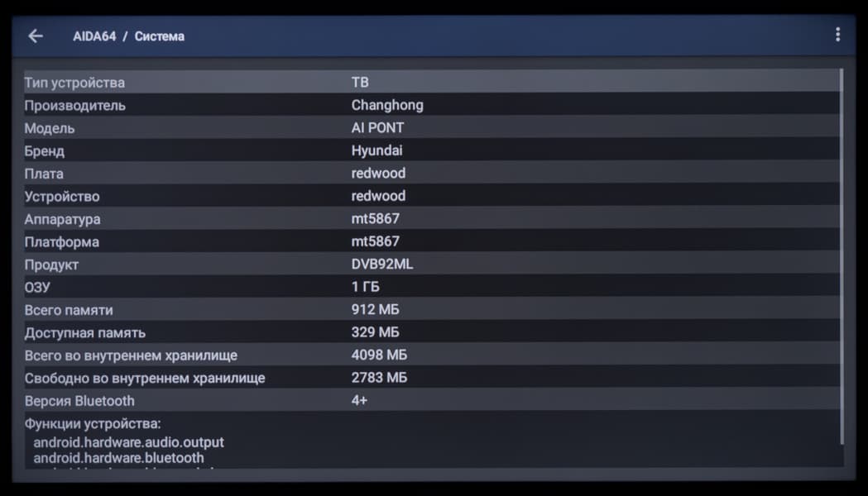Click the Версия Bluetooth row
Image resolution: width=868 pixels, height=496 pixels.
[x=430, y=401]
